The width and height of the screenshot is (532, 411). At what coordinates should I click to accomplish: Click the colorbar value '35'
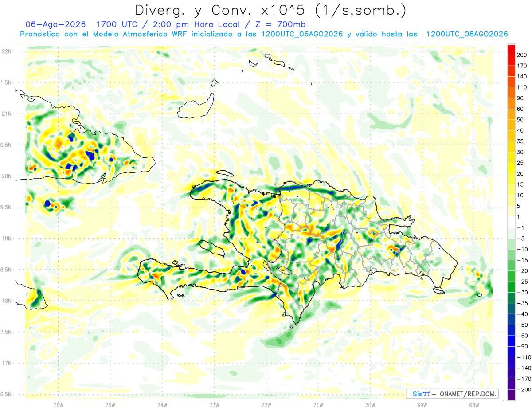pos(520,141)
